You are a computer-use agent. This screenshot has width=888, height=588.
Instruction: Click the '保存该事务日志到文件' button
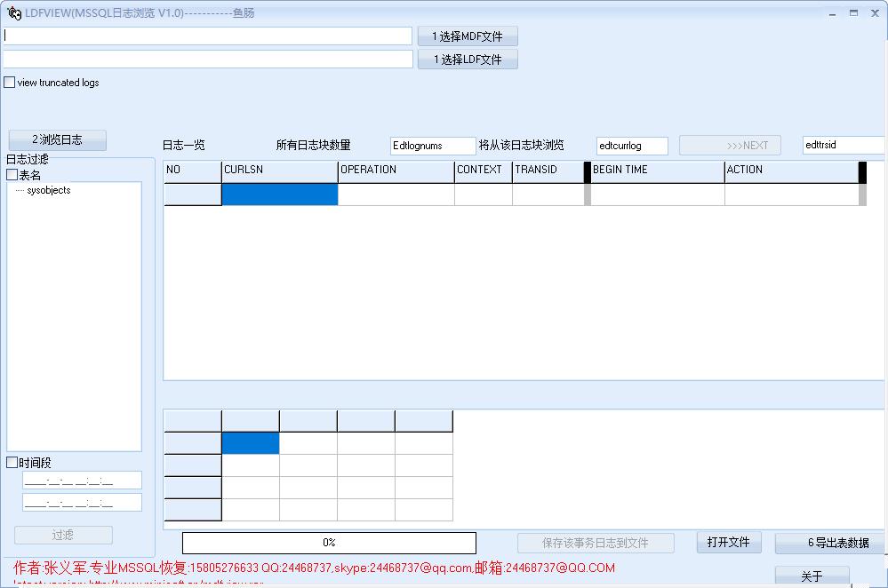(596, 544)
